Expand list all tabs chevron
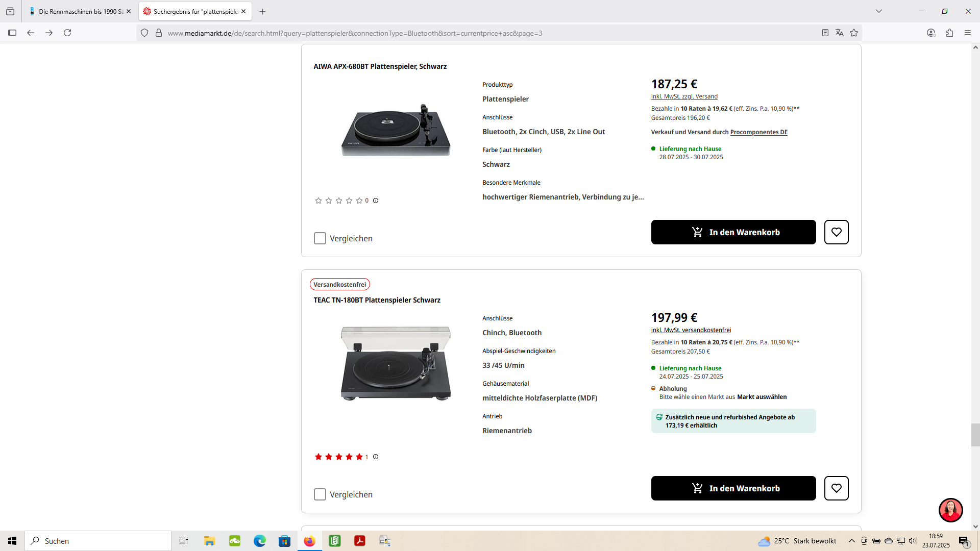Viewport: 980px width, 551px height. 879,11
